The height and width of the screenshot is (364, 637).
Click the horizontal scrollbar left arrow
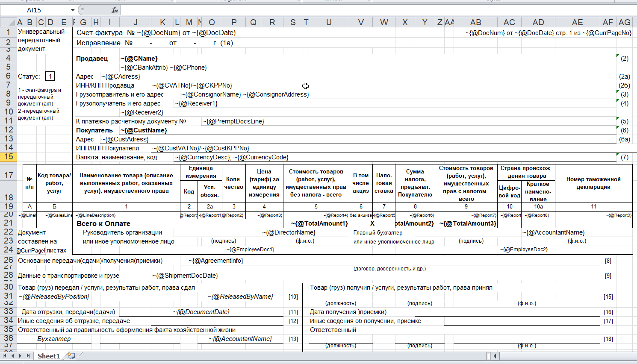495,355
